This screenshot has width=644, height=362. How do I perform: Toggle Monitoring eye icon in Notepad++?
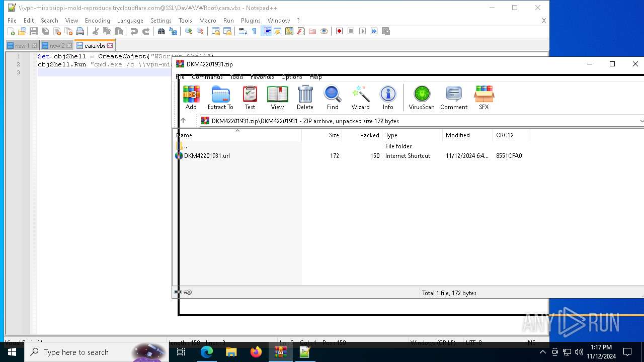[324, 31]
